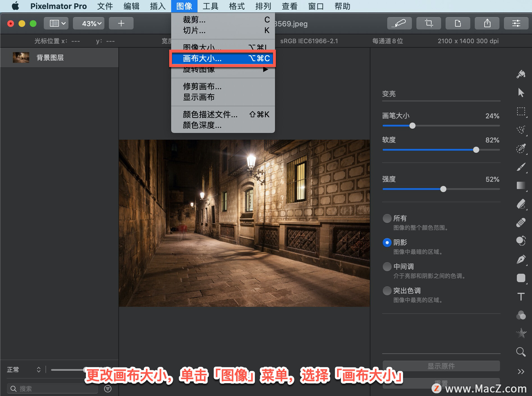532x396 pixels.
Task: Choose 颜色深度… menu item
Action: (223, 125)
